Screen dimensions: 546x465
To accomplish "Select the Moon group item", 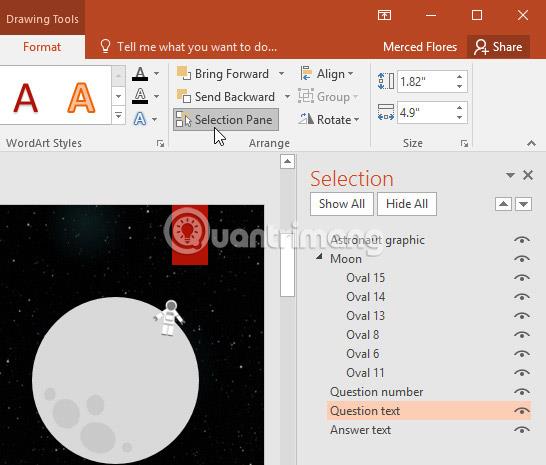I will click(x=346, y=259).
